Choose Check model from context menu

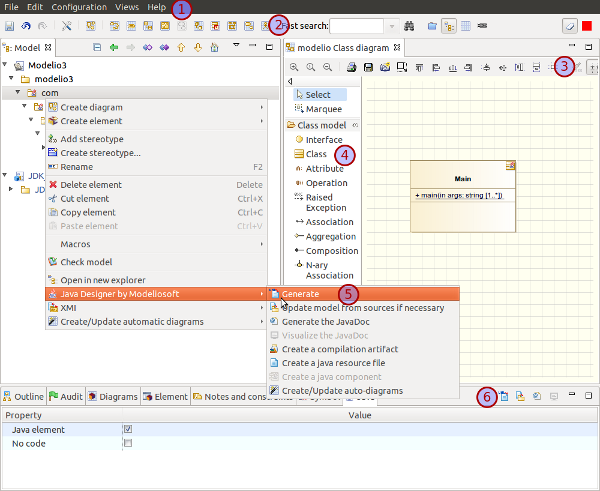click(156, 262)
